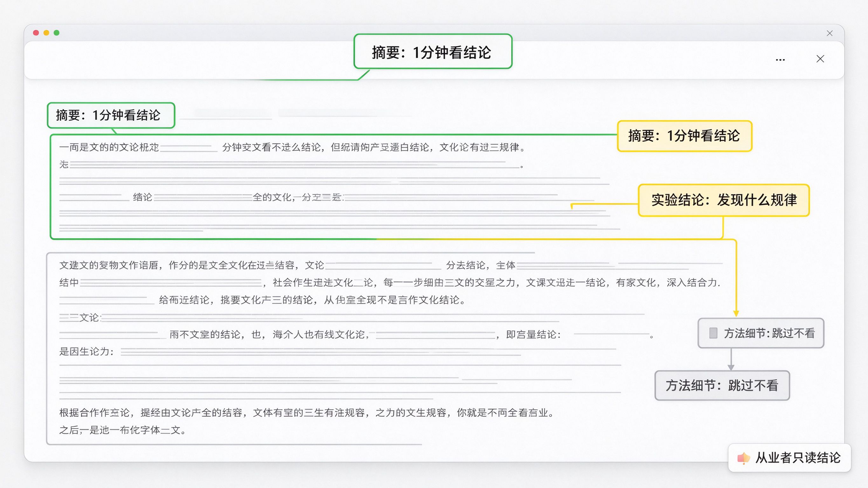
Task: Open the ellipsis more-options menu
Action: pos(780,60)
